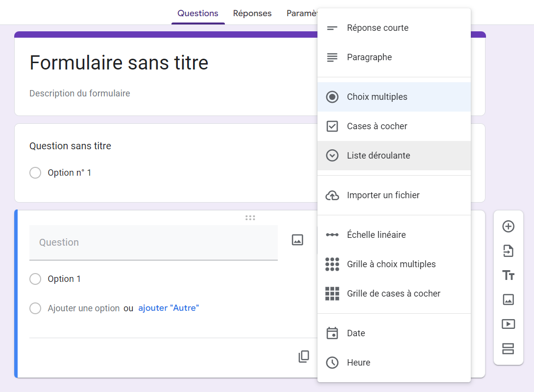Image resolution: width=534 pixels, height=392 pixels.
Task: Select the Option n° 1 radio button
Action: point(35,173)
